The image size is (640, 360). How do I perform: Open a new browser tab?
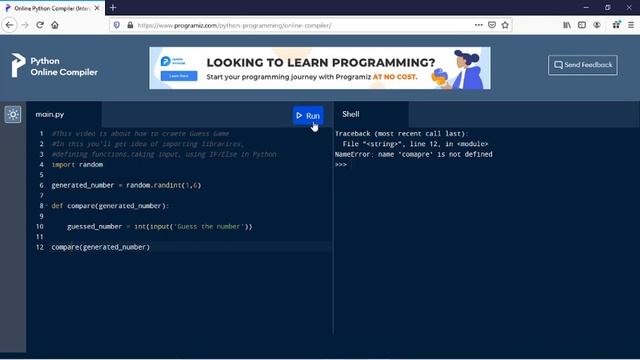click(x=113, y=7)
